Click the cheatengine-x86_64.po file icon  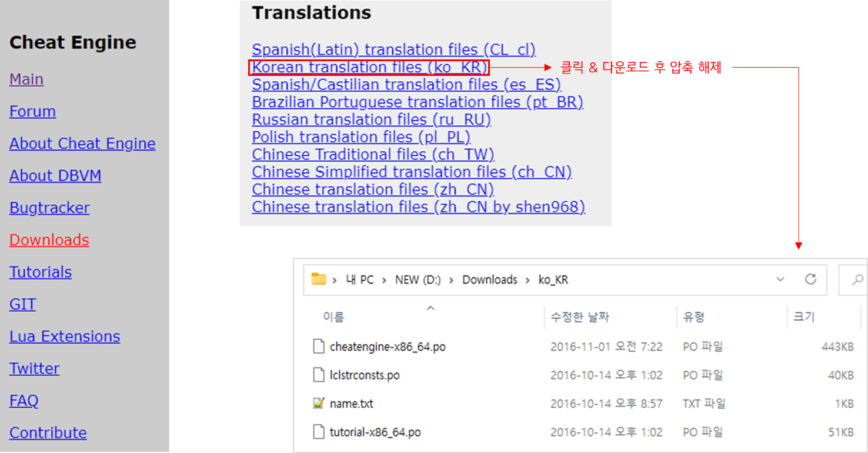pos(318,347)
